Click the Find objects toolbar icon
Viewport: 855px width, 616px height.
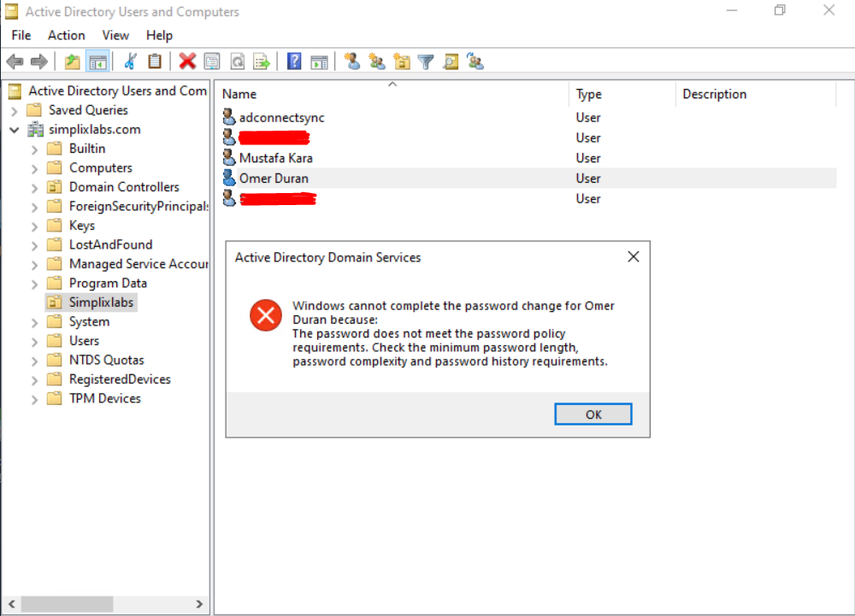[451, 62]
